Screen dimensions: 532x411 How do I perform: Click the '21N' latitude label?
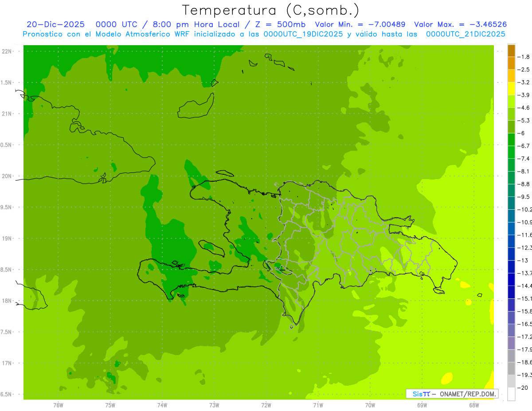click(x=7, y=114)
